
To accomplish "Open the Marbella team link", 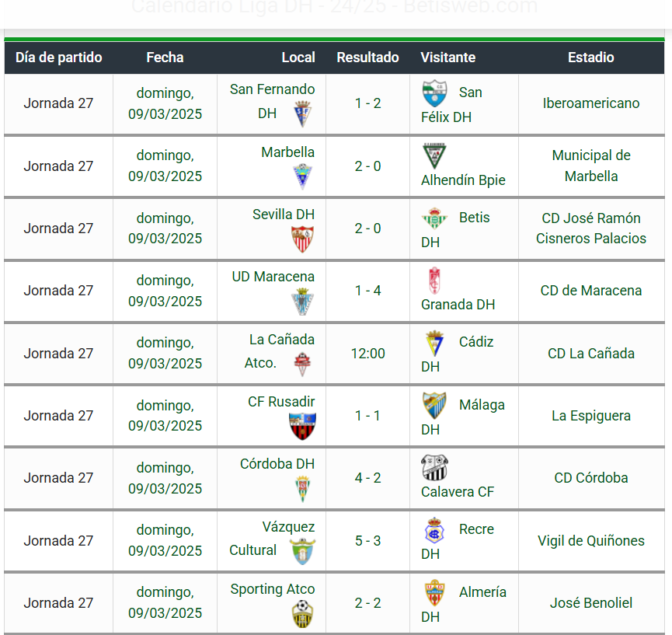I will [288, 152].
